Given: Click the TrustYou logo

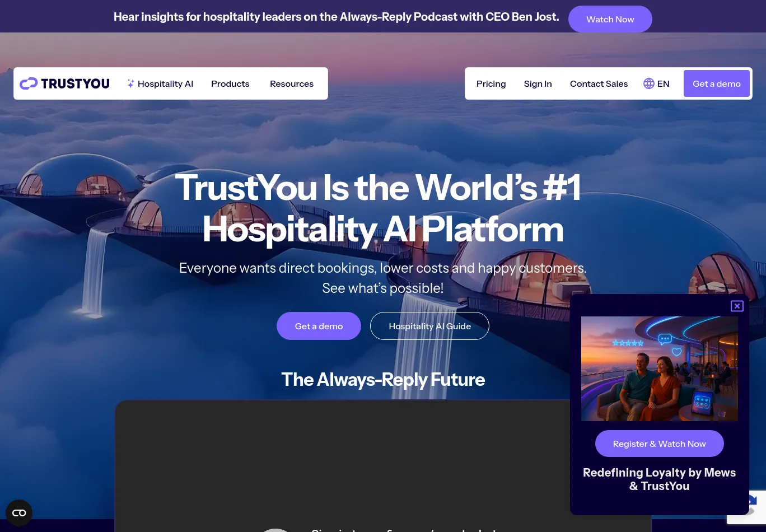Looking at the screenshot, I should (x=64, y=83).
